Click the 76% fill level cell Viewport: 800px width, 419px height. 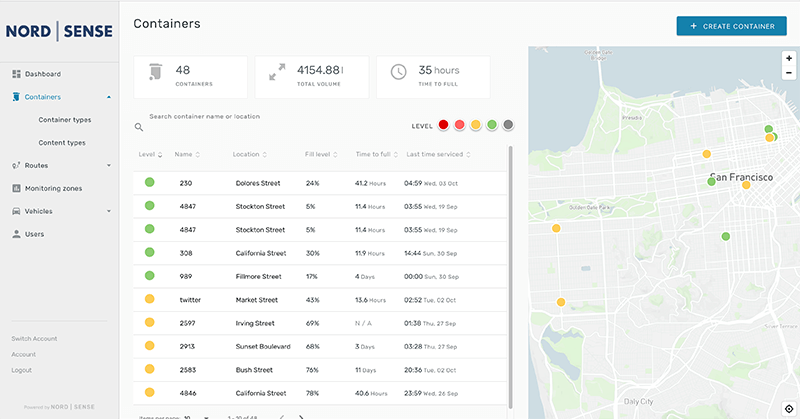click(x=312, y=370)
